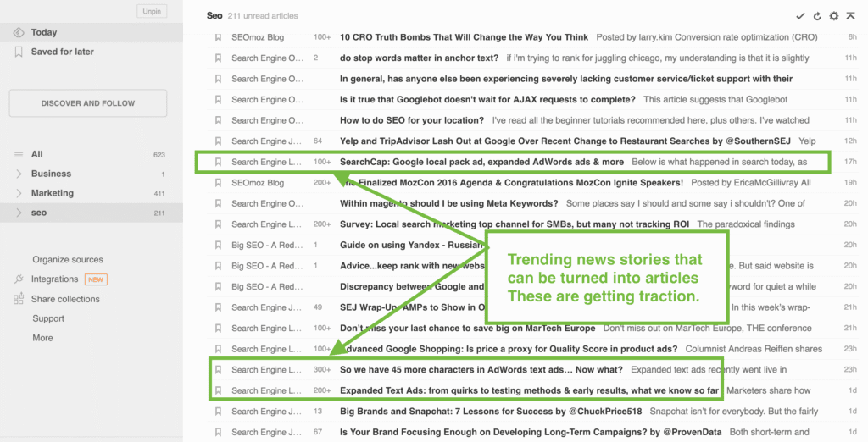Screen dimensions: 868x442
Task: Click the Today icon in sidebar
Action: (19, 32)
